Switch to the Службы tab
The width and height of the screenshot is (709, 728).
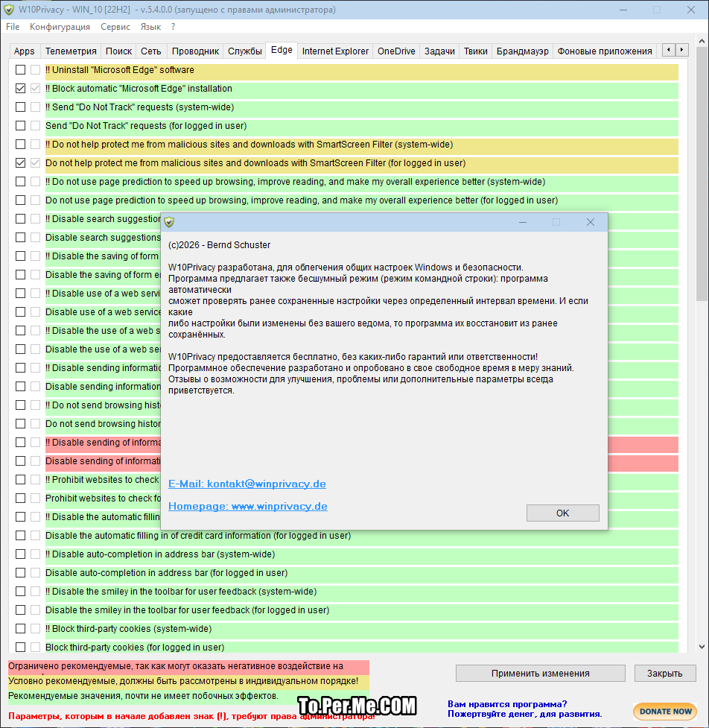pos(245,51)
